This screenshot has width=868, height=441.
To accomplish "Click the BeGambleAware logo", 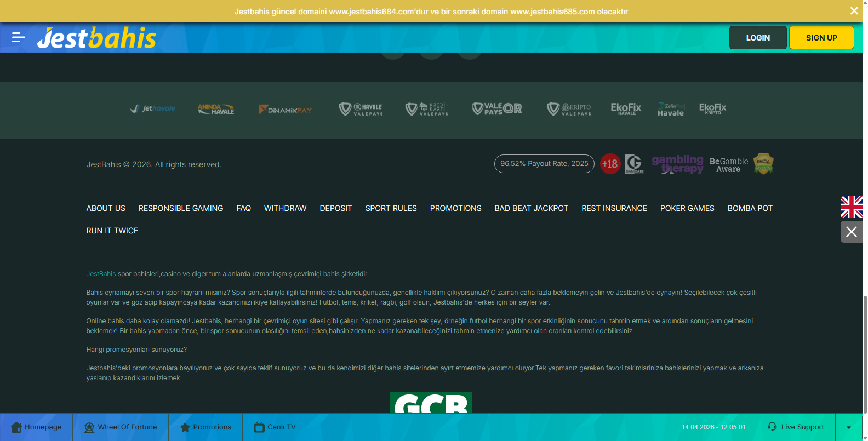I will point(729,165).
